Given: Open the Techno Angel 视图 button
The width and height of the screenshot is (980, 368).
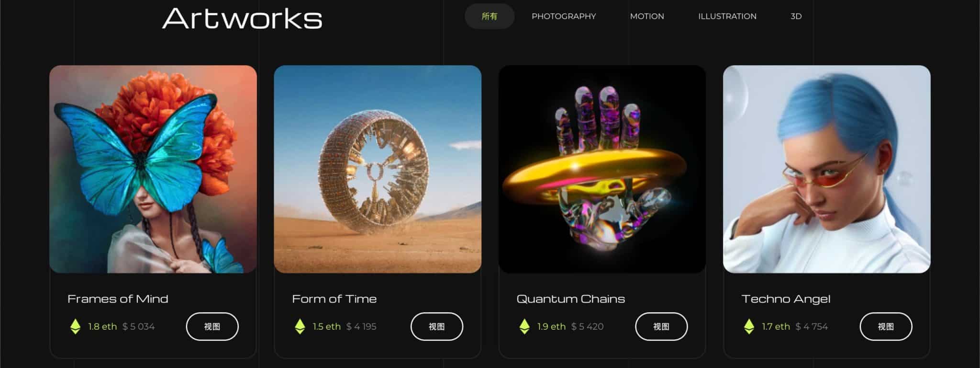Looking at the screenshot, I should (x=886, y=326).
